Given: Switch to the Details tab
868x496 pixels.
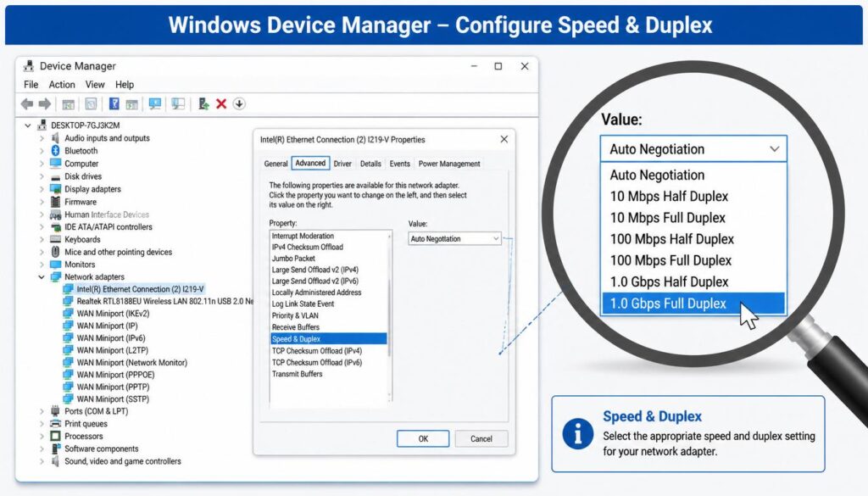Looking at the screenshot, I should pyautogui.click(x=370, y=164).
